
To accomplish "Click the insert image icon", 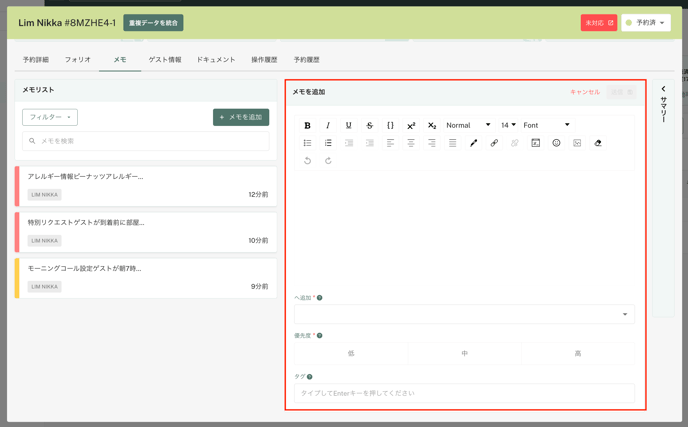I will [577, 143].
